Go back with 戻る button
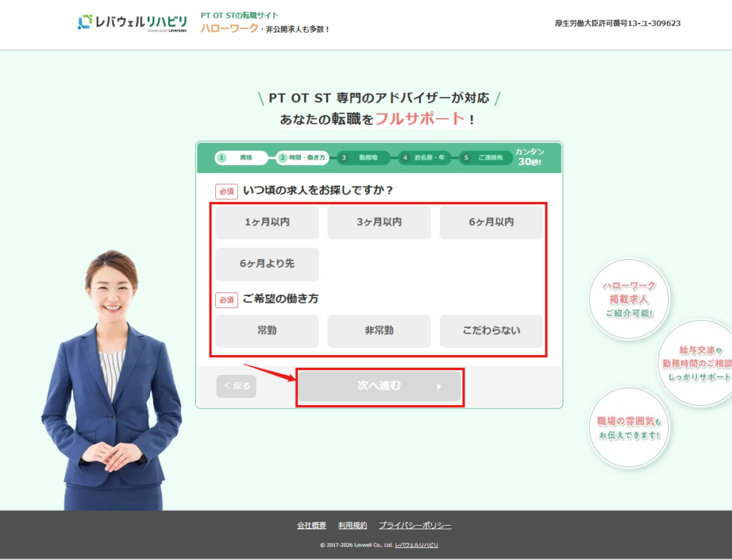 pos(237,386)
